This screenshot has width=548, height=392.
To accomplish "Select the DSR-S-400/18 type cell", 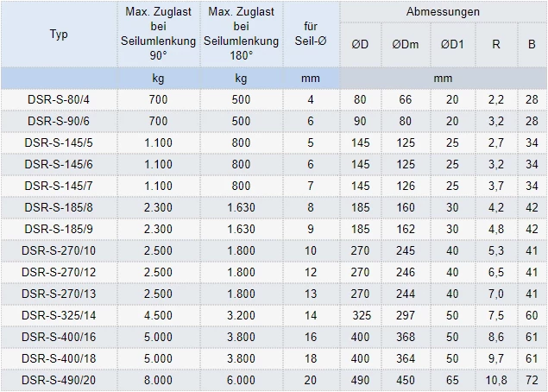I will click(x=59, y=357).
